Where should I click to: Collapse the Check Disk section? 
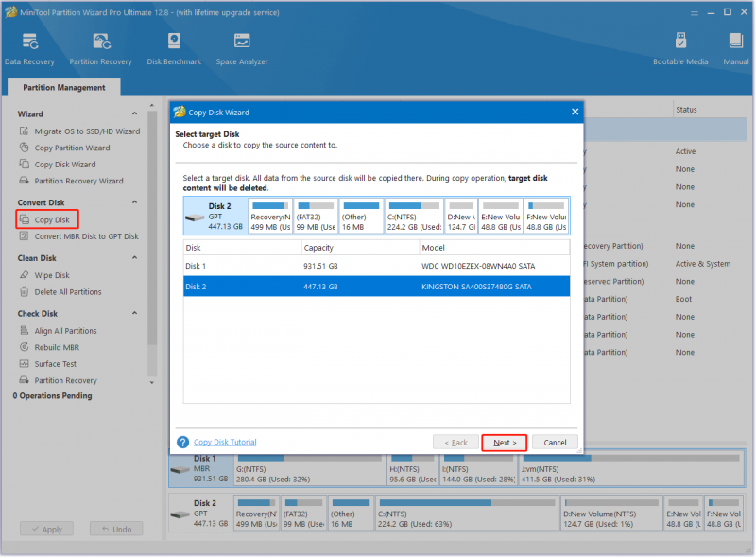134,313
